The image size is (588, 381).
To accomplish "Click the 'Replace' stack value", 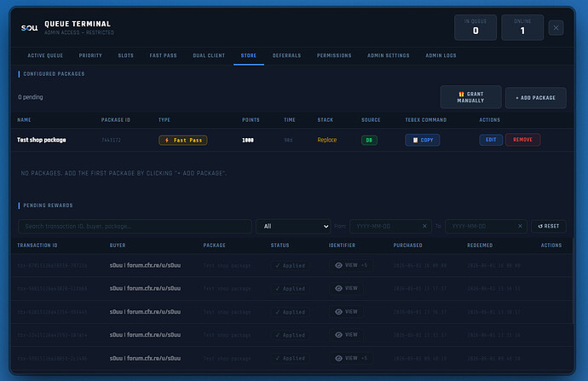I will coord(327,140).
